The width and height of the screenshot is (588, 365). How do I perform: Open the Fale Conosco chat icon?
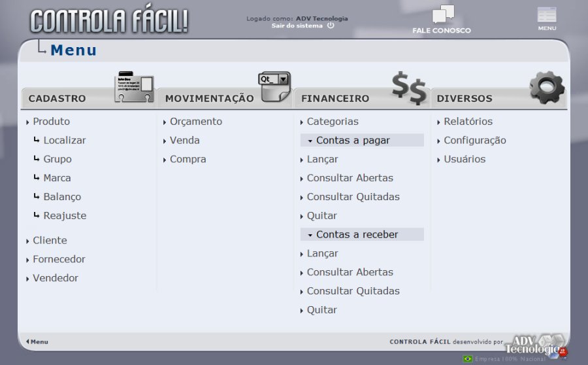point(443,14)
